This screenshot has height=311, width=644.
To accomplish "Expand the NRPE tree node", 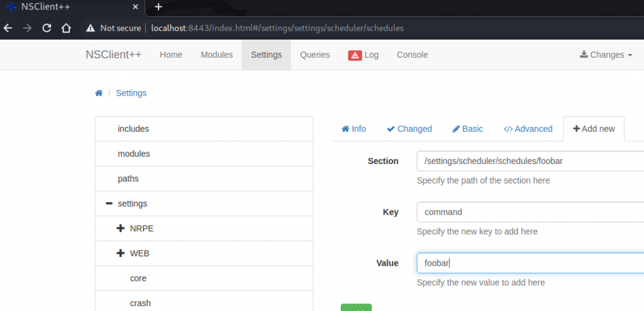I will (x=120, y=229).
